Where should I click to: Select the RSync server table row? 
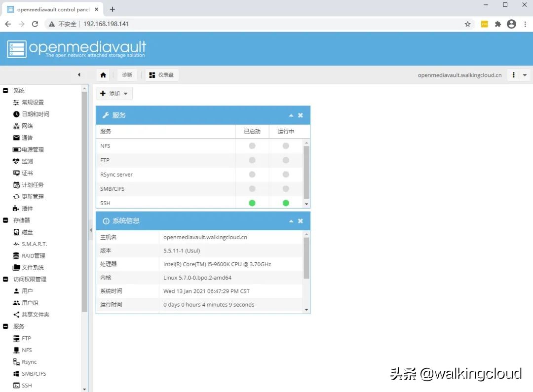(199, 174)
